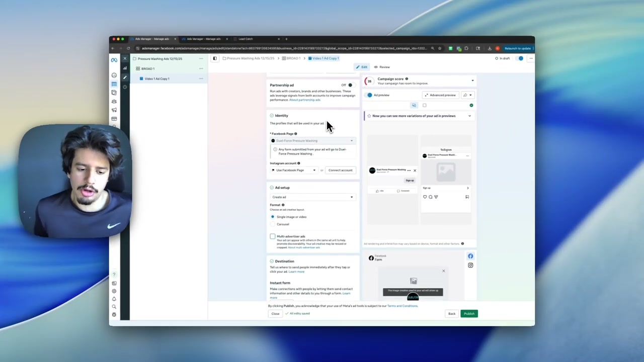Select the Facebook placement icon in preview
Viewport: 644px width, 362px height.
click(470, 256)
